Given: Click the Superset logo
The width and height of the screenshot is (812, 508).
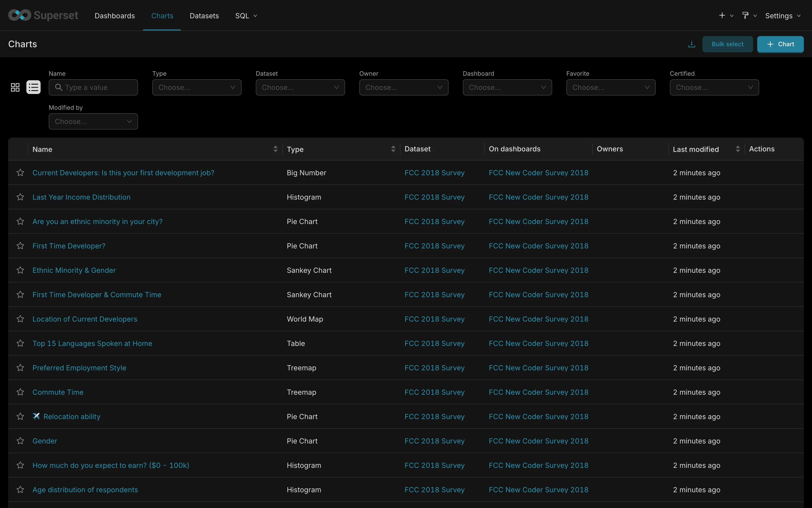Looking at the screenshot, I should tap(43, 15).
